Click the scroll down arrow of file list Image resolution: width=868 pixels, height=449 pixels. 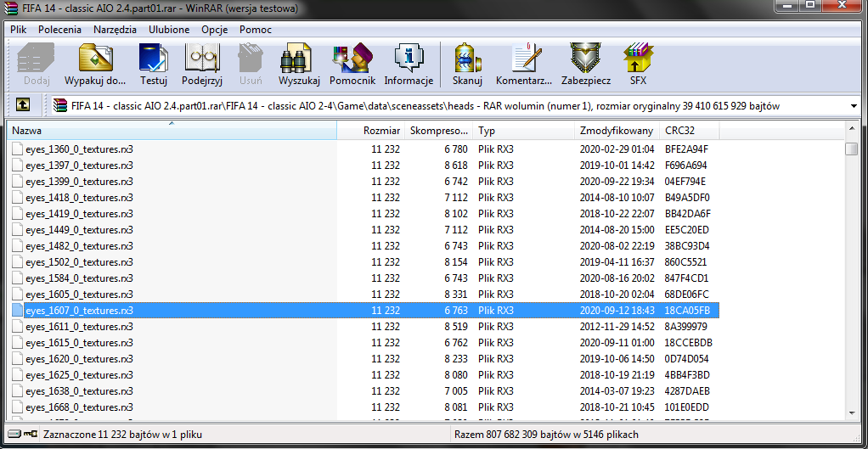[851, 413]
